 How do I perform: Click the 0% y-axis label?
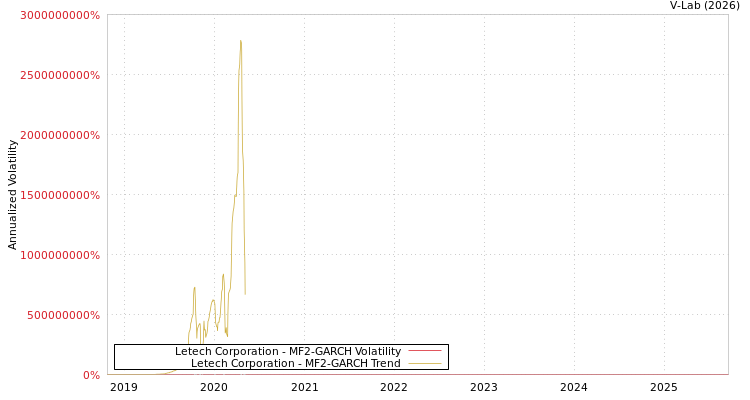pos(91,375)
